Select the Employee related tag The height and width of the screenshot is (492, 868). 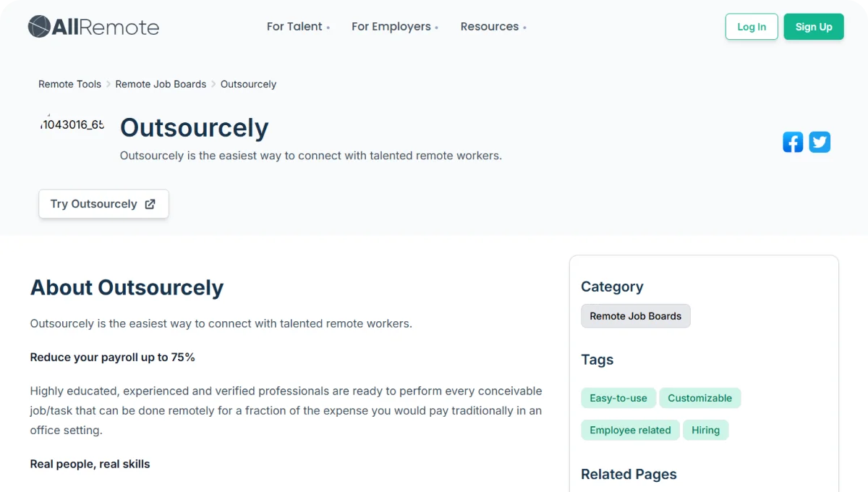pos(630,430)
